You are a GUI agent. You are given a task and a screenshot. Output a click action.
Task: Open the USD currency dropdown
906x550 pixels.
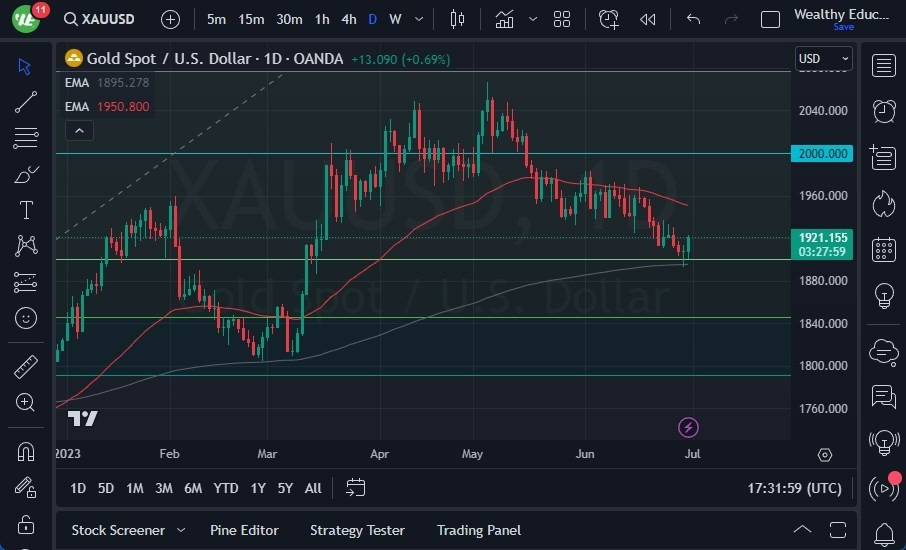click(823, 58)
